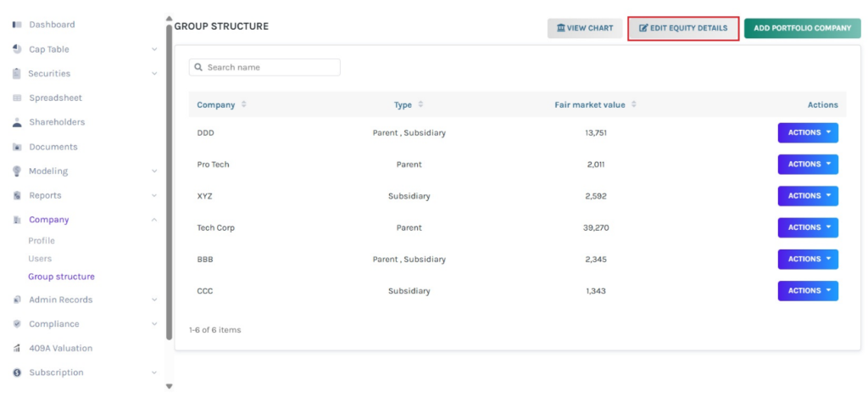
Task: Expand the Compliance menu chevron
Action: pyautogui.click(x=154, y=324)
